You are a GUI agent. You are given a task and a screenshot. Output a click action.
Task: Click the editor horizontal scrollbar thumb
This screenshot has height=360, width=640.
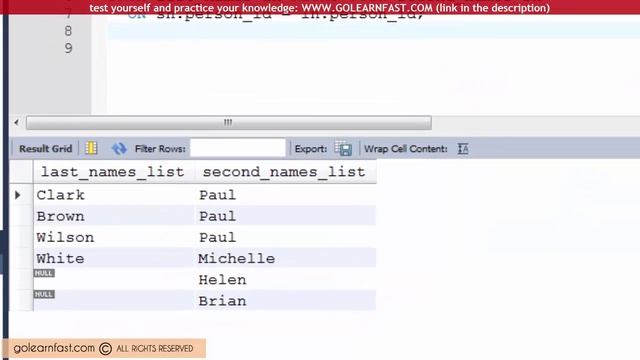[x=229, y=122]
